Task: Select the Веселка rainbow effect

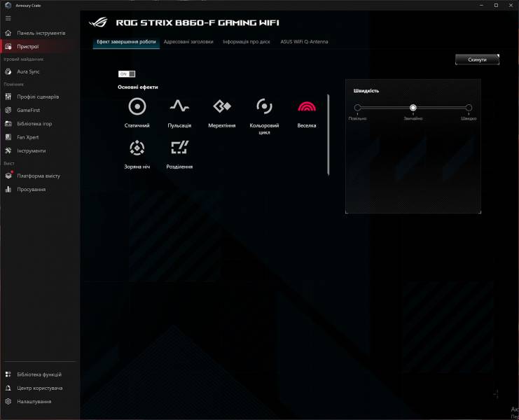Action: click(307, 106)
